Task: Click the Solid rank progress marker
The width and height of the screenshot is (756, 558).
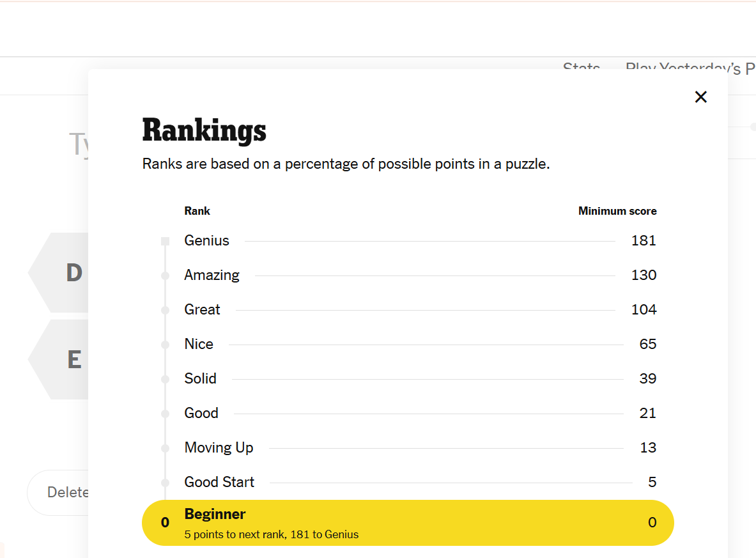Action: (x=165, y=379)
